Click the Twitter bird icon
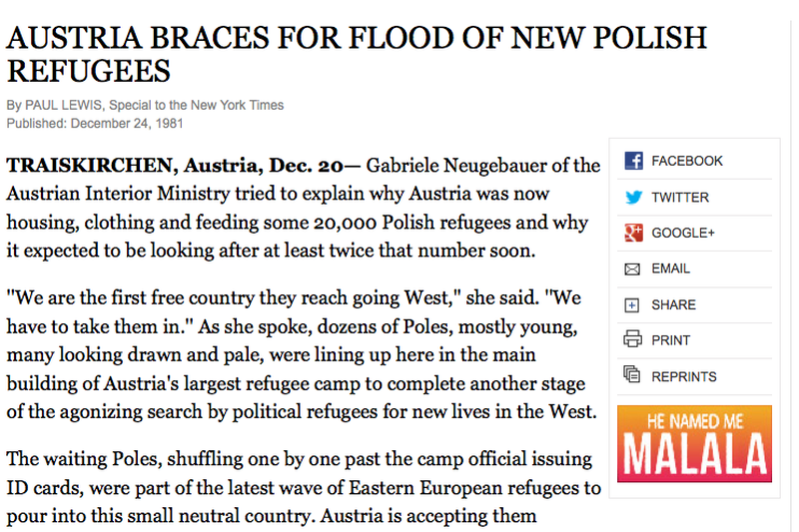Viewport: 799px width, 532px height. 633,197
